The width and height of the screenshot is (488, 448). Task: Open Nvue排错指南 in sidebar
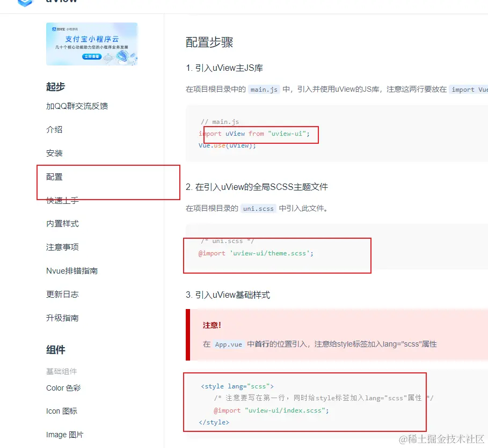click(x=72, y=271)
